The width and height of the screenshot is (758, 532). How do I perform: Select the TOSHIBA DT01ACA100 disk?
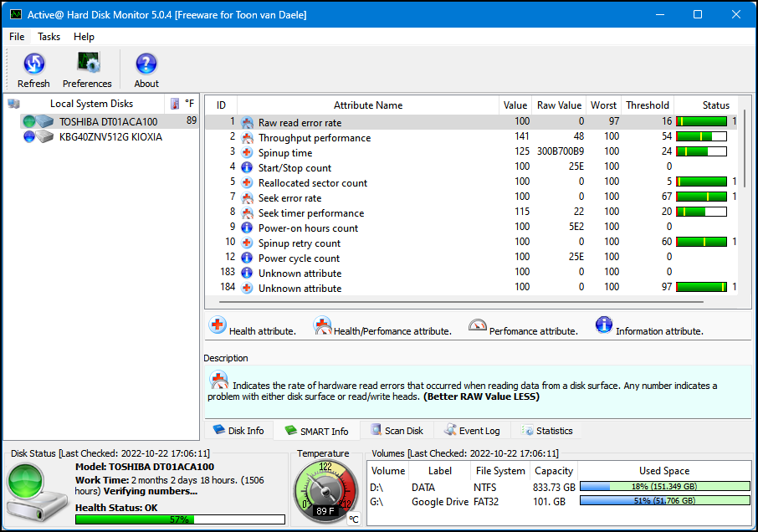tap(110, 122)
